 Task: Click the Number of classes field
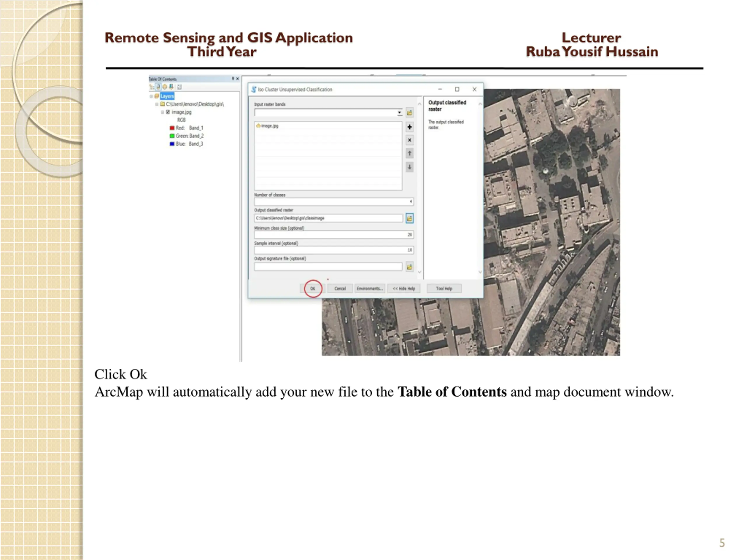point(334,202)
